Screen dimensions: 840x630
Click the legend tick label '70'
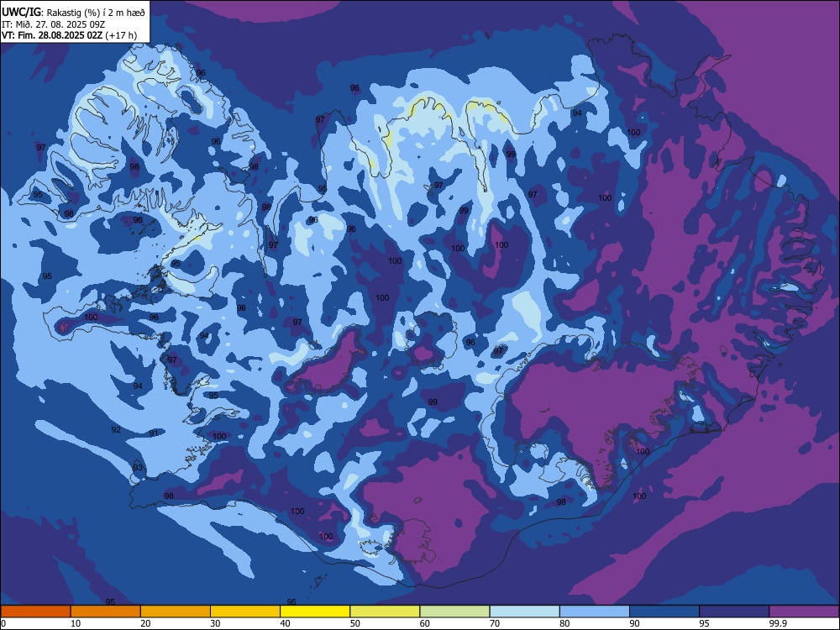pos(495,623)
